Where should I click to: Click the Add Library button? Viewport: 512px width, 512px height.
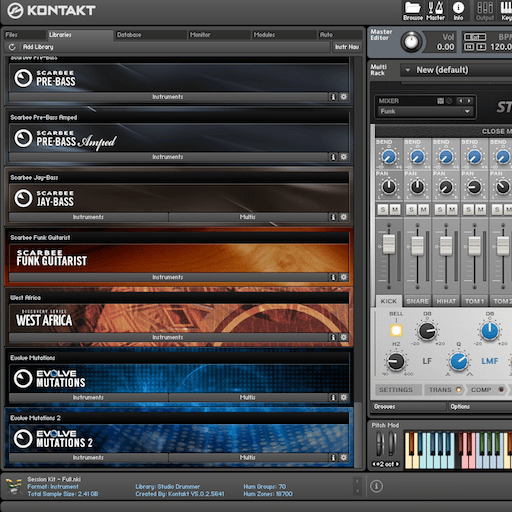[x=38, y=47]
